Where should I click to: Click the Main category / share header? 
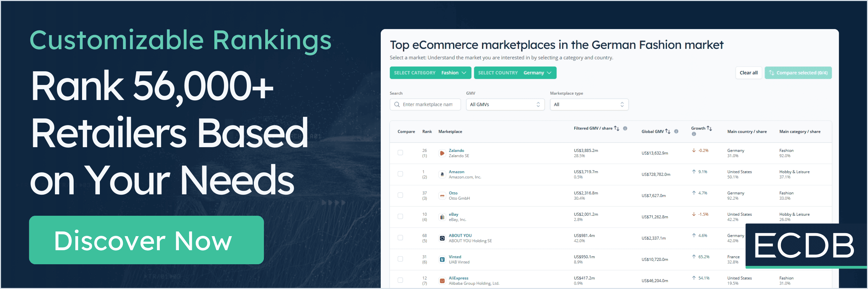tap(800, 131)
